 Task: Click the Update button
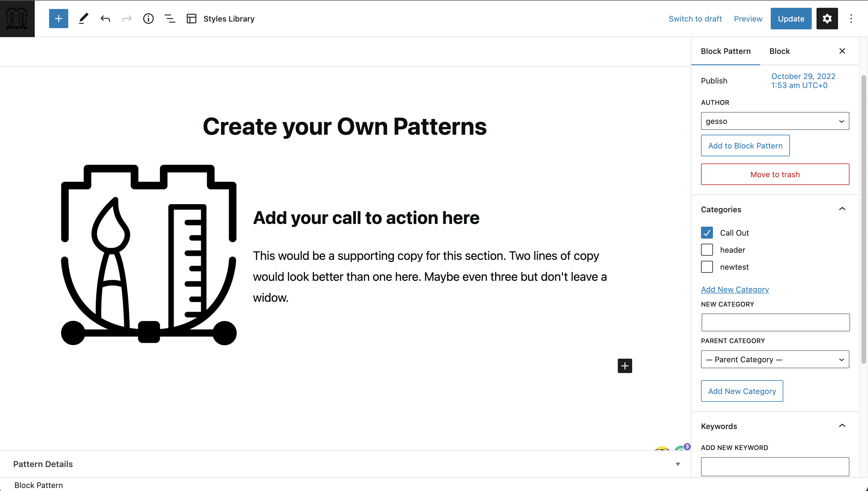(791, 19)
